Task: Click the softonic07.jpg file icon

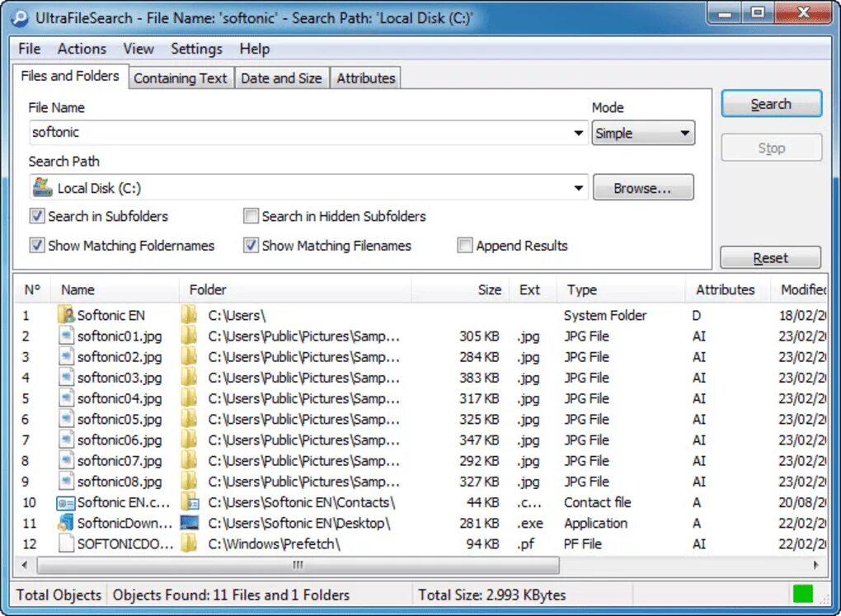Action: (65, 460)
